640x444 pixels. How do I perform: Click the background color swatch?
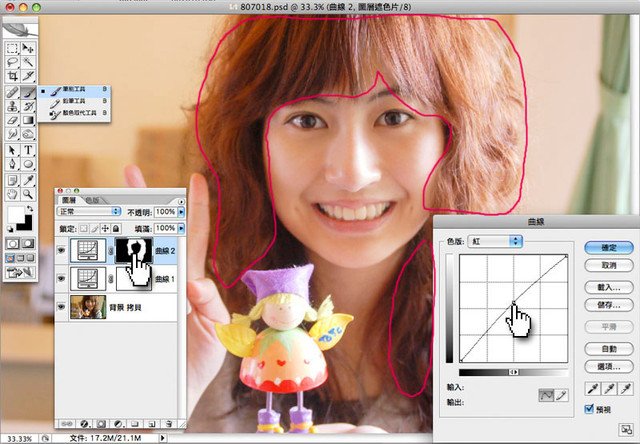pos(27,225)
